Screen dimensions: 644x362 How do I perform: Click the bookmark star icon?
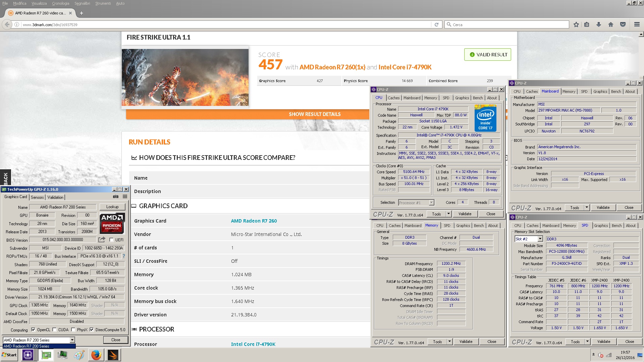(576, 24)
